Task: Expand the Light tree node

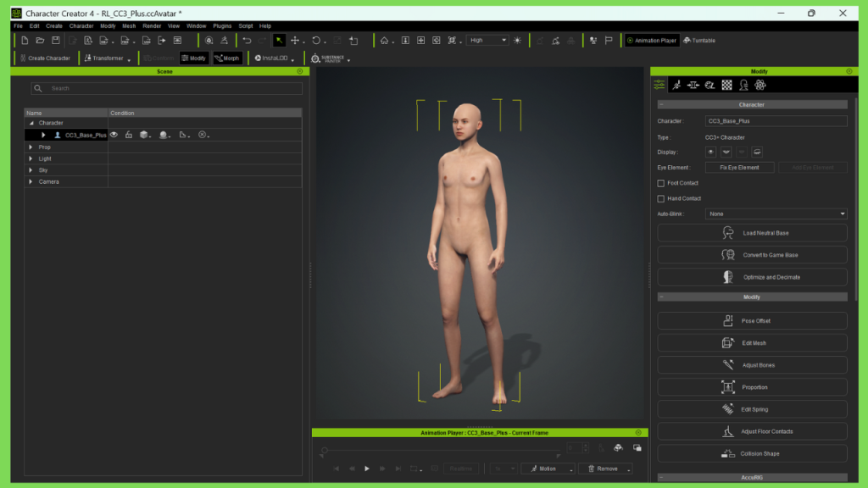Action: [x=31, y=158]
